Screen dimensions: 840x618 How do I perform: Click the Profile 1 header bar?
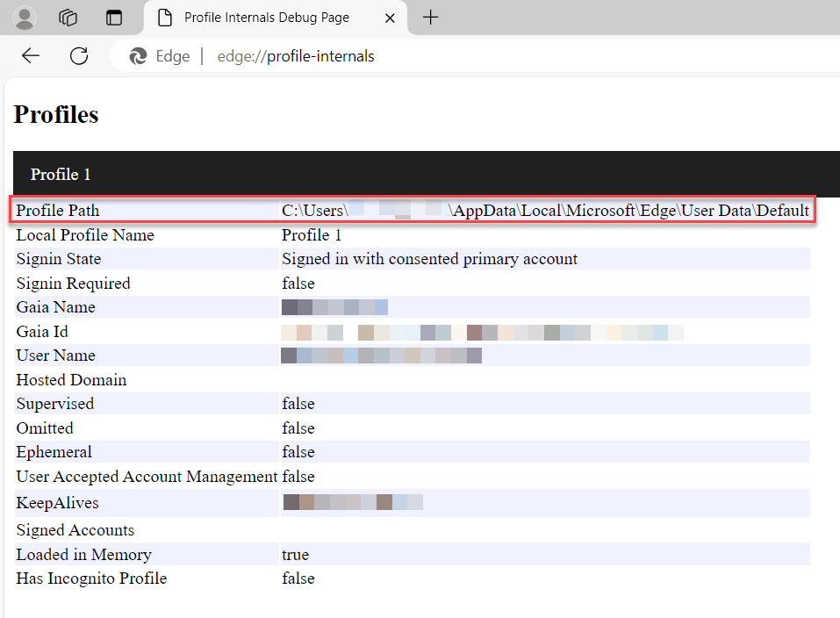(426, 174)
